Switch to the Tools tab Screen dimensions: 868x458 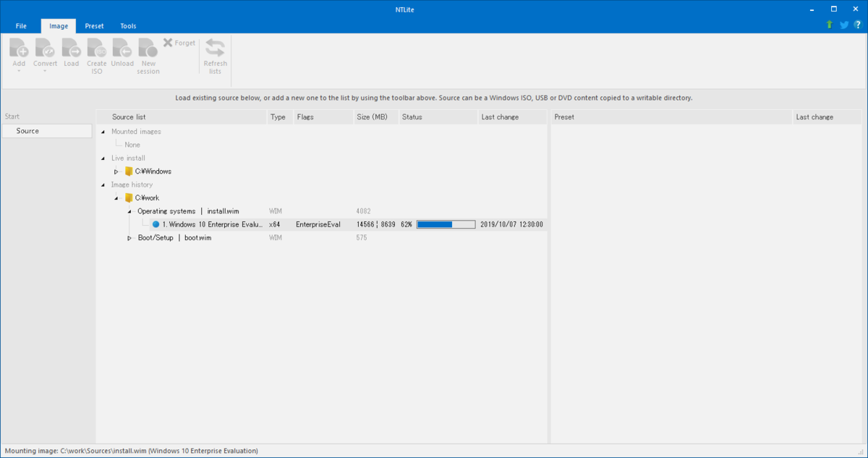pos(128,26)
